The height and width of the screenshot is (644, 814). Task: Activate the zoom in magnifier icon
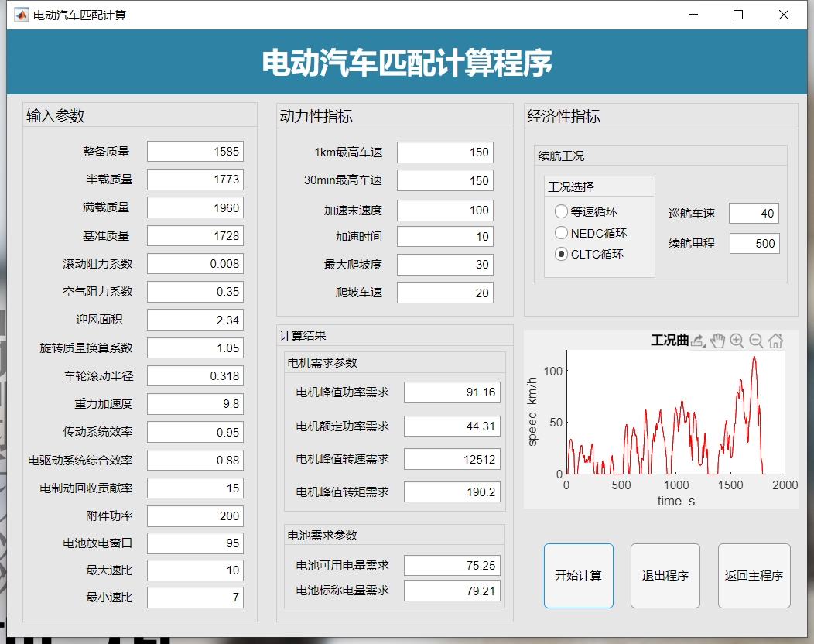point(737,341)
